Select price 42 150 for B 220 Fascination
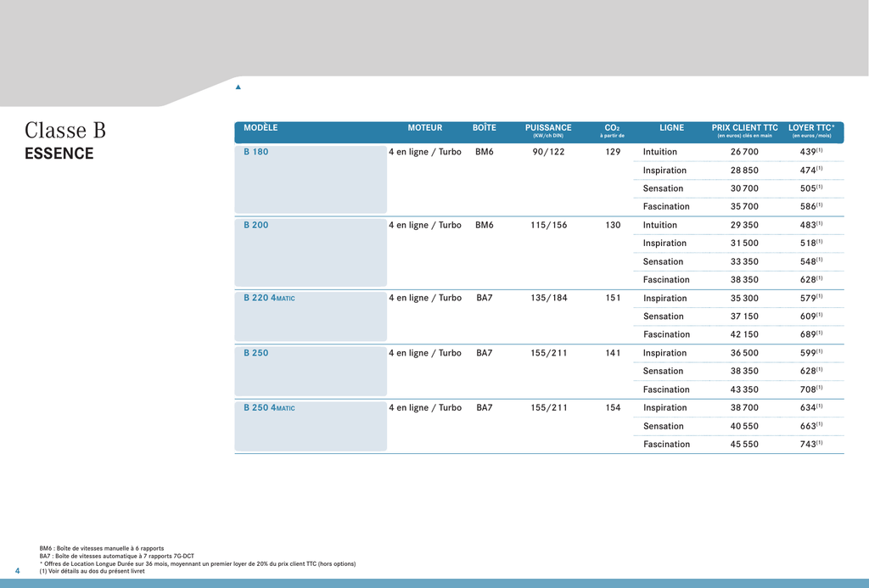The image size is (869, 588). tap(744, 335)
